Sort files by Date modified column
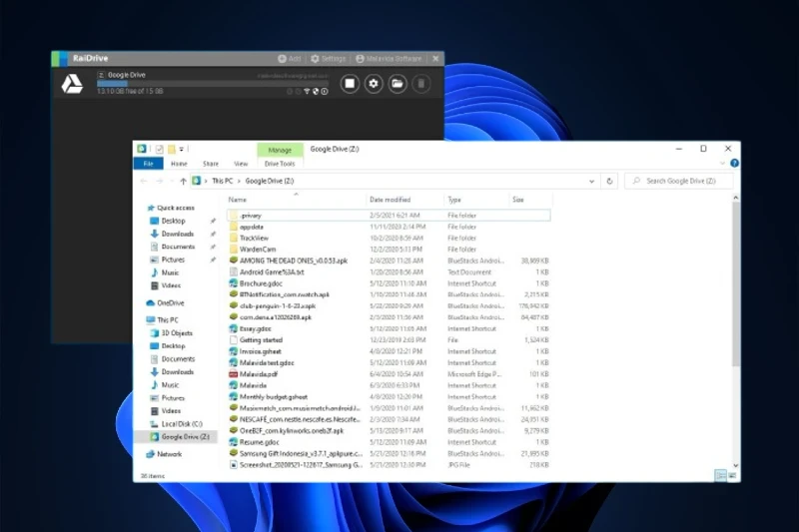 tap(391, 200)
